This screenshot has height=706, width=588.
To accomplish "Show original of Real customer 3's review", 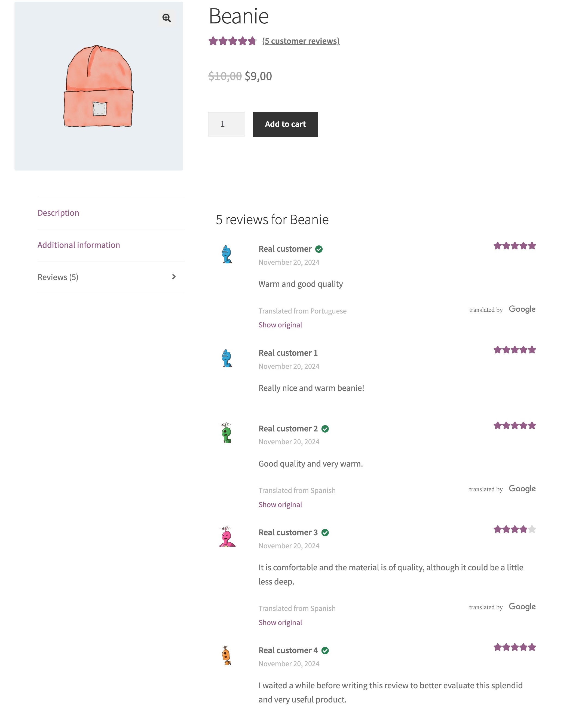I will (x=280, y=623).
